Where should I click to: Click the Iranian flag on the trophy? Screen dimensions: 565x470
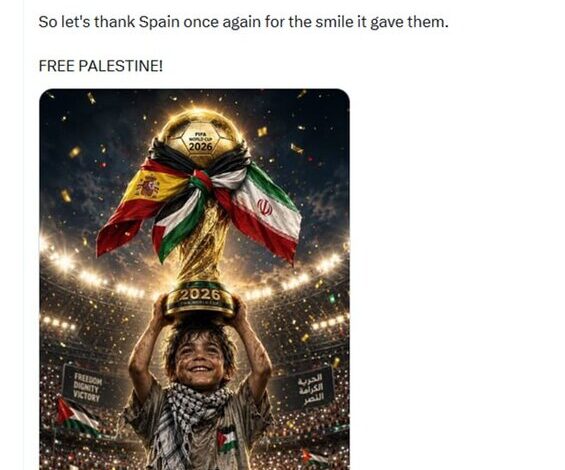[265, 213]
